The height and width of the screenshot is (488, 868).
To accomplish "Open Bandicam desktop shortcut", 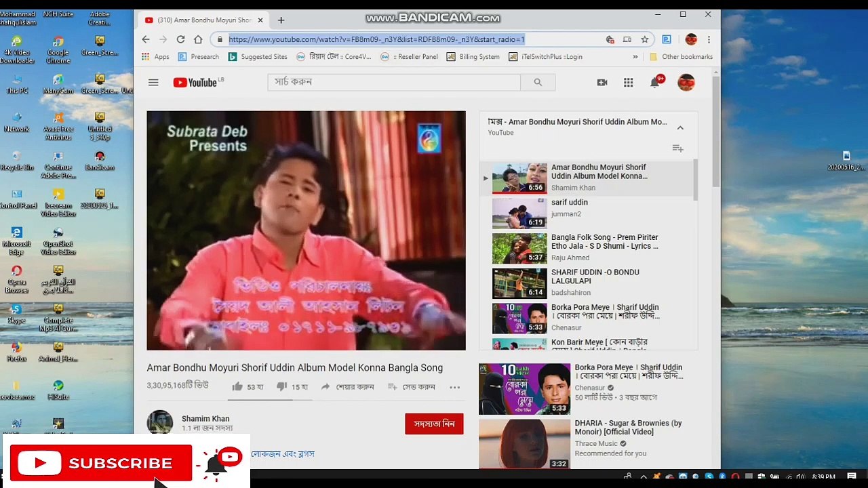I will pyautogui.click(x=100, y=161).
